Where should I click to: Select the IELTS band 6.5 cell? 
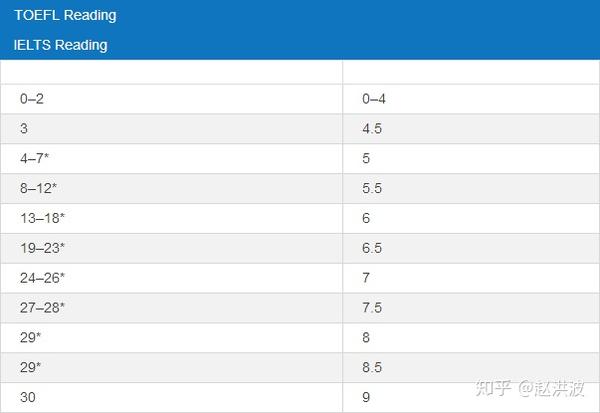471,248
